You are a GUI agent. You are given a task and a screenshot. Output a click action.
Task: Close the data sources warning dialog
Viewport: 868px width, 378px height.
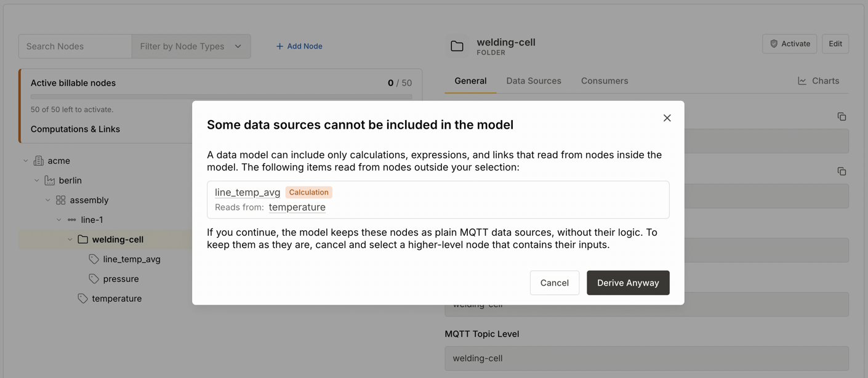[x=667, y=118]
